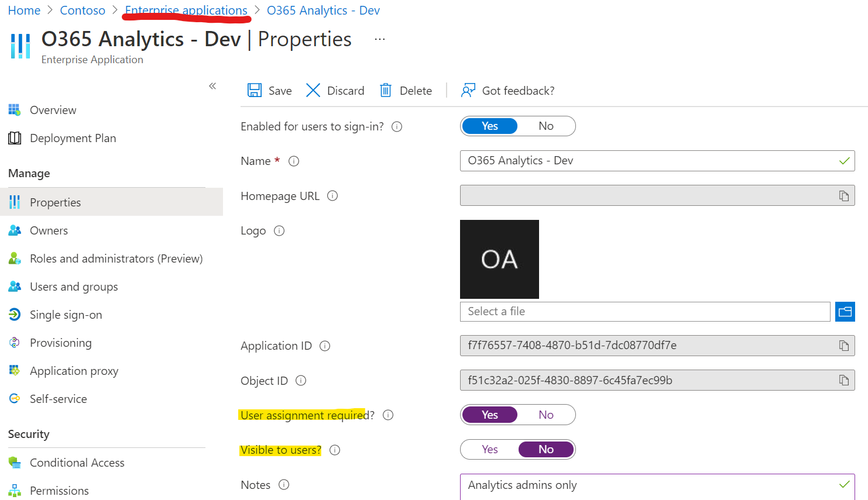Go to Enterprise applications breadcrumb link
Viewport: 868px width, 500px height.
pyautogui.click(x=186, y=11)
